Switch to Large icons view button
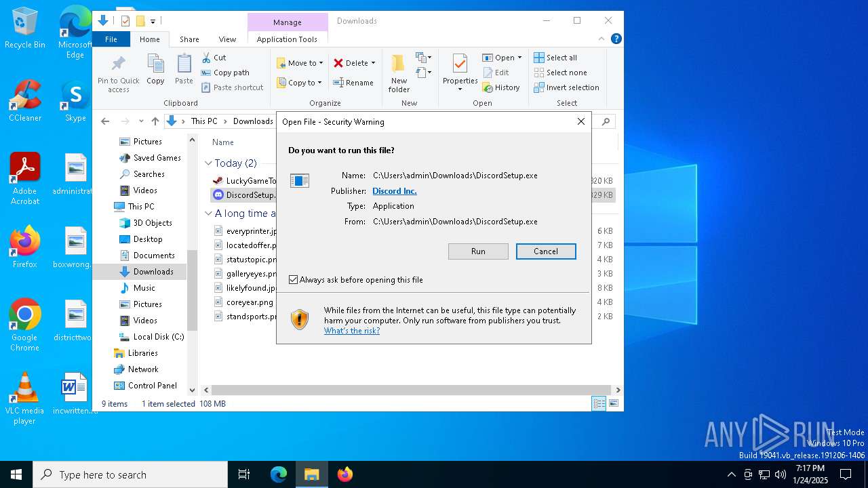Screen dimensions: 868x488 [x=614, y=403]
